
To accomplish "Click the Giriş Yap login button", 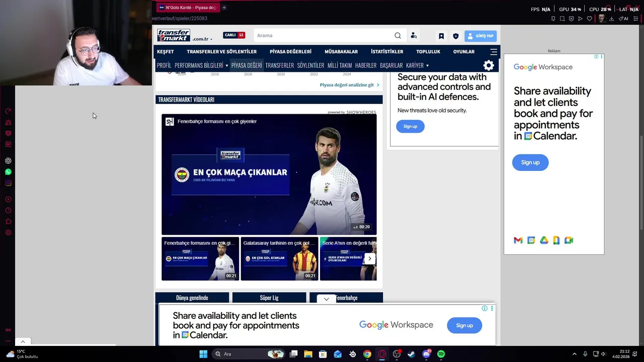I will (480, 36).
